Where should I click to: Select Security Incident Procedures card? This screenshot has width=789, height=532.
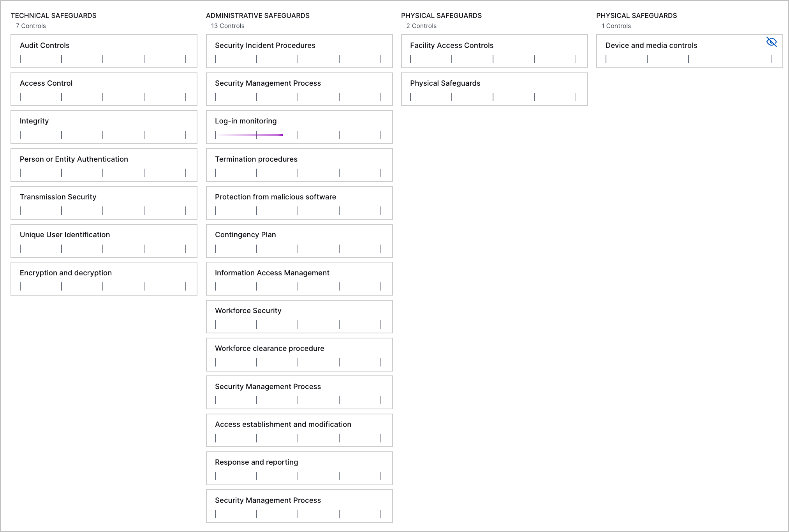point(299,51)
